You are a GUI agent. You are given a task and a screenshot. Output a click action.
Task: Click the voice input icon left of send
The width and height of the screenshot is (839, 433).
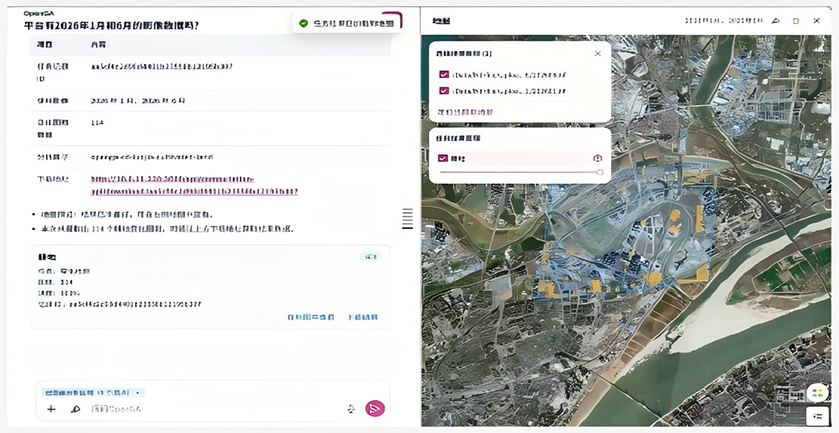[351, 409]
